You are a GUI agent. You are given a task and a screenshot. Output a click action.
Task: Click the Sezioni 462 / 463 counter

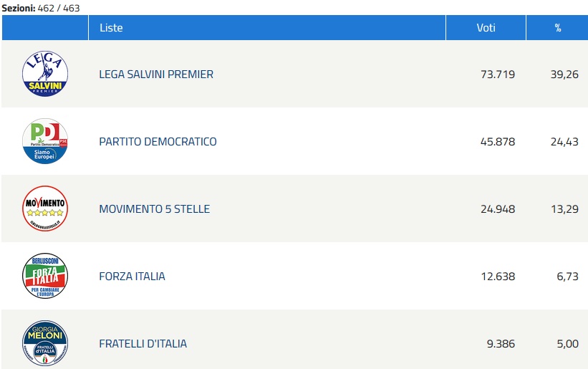(x=41, y=8)
